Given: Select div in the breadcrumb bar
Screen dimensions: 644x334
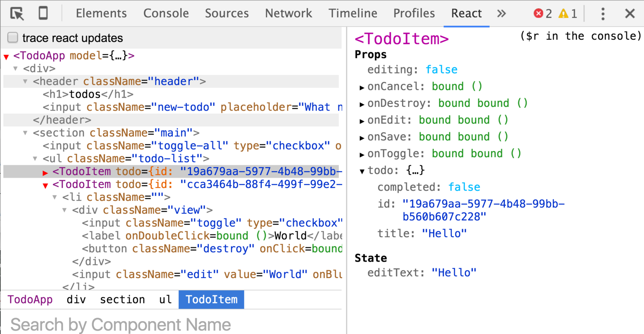Looking at the screenshot, I should (76, 299).
